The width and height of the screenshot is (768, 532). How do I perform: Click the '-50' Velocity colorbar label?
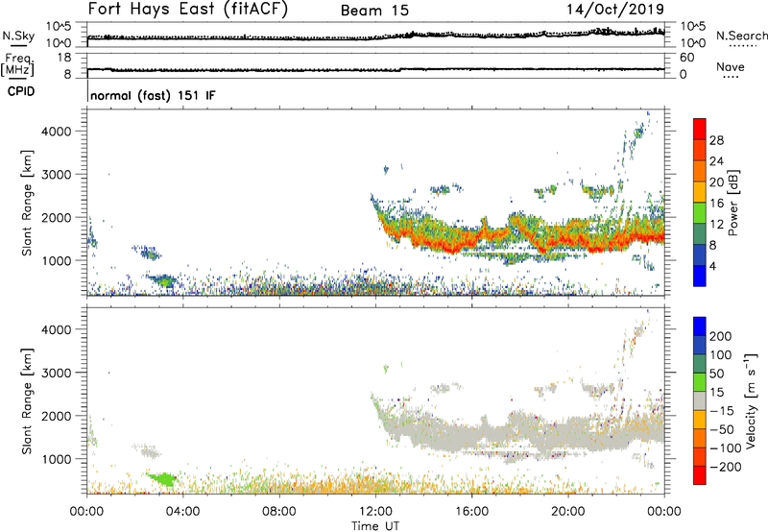(722, 429)
